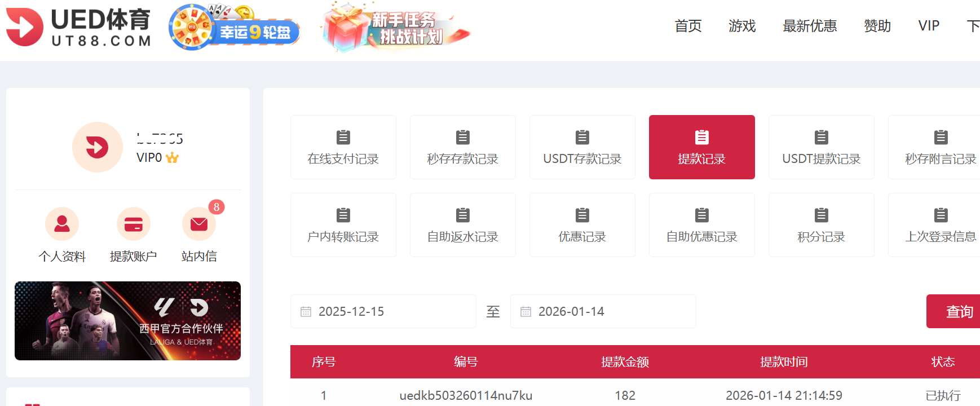Open 西甲官方合作伙伴 LaLiga banner
Image resolution: width=980 pixels, height=406 pixels.
[127, 321]
